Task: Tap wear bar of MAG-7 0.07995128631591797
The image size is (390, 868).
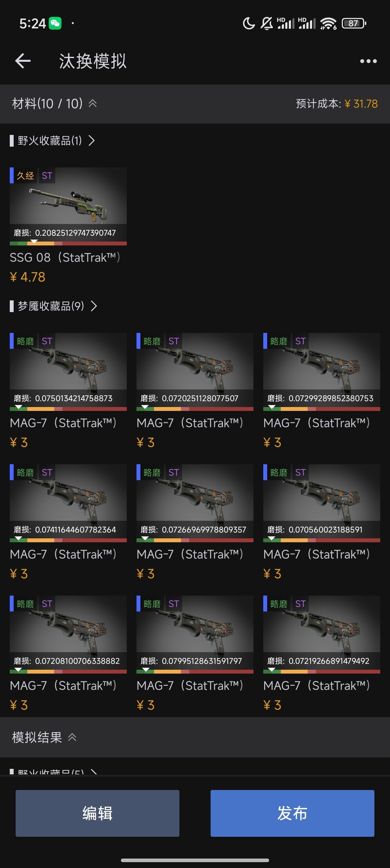Action: pos(195,671)
